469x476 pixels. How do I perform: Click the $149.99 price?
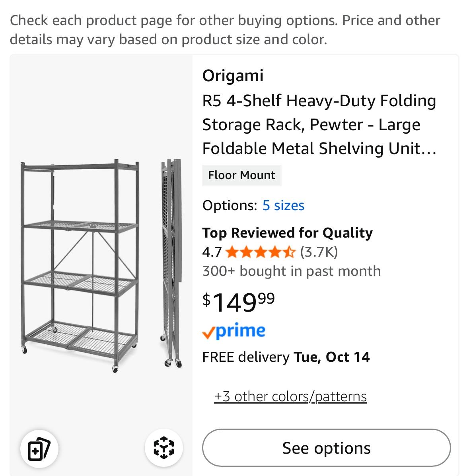click(x=238, y=302)
